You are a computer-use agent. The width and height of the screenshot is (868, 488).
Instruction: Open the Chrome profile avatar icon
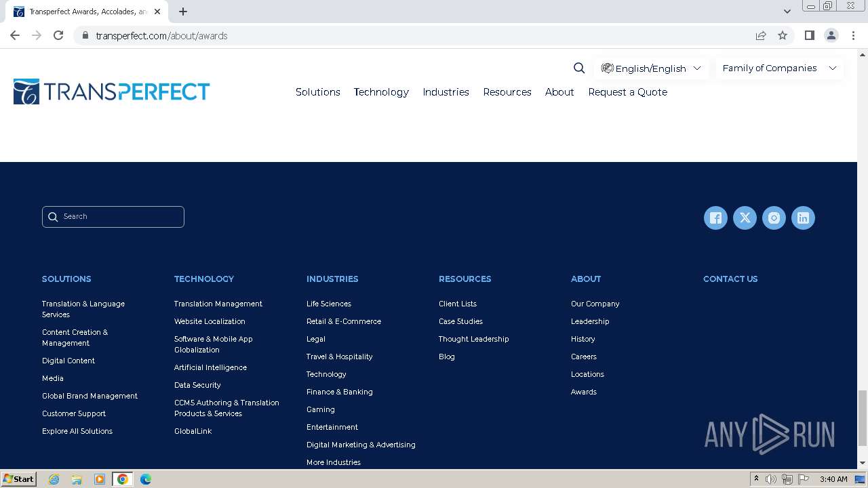(x=831, y=35)
